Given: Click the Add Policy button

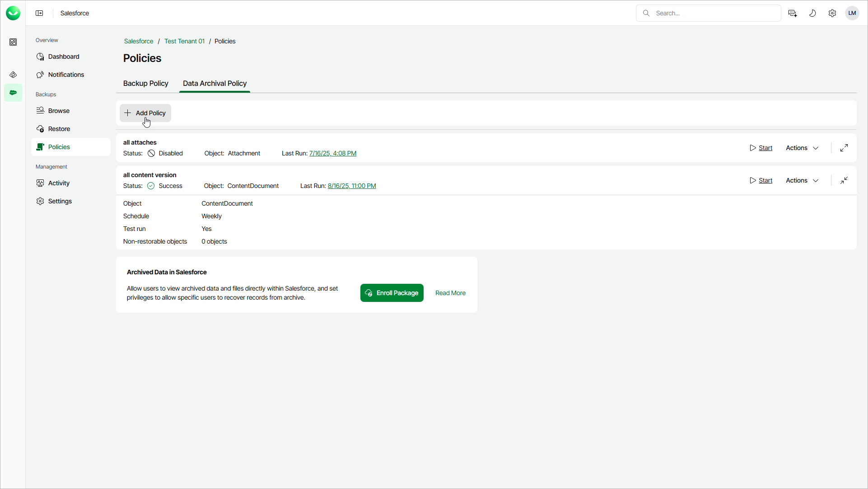Looking at the screenshot, I should 145,113.
